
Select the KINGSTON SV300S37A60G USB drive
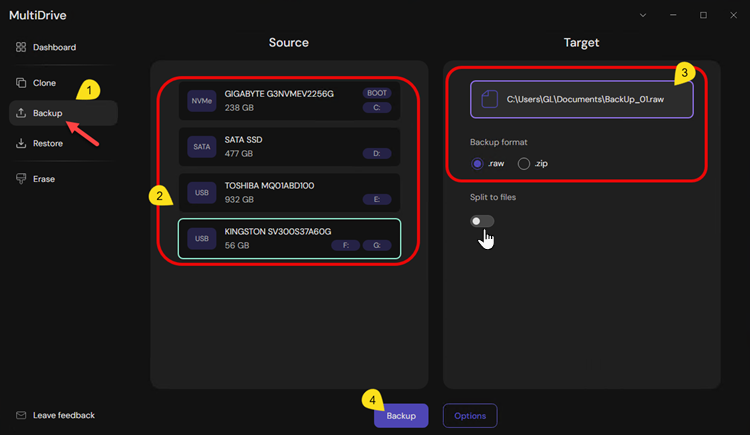(x=289, y=239)
